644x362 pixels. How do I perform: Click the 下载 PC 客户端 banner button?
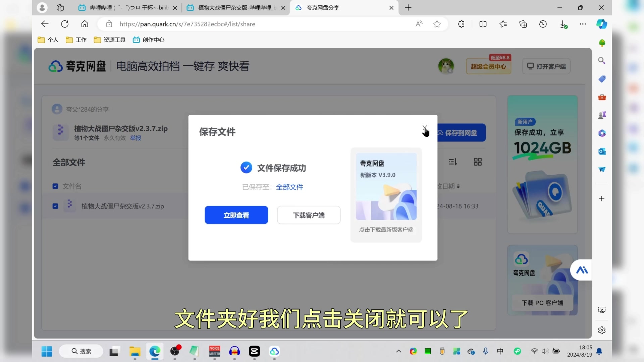pos(542,303)
